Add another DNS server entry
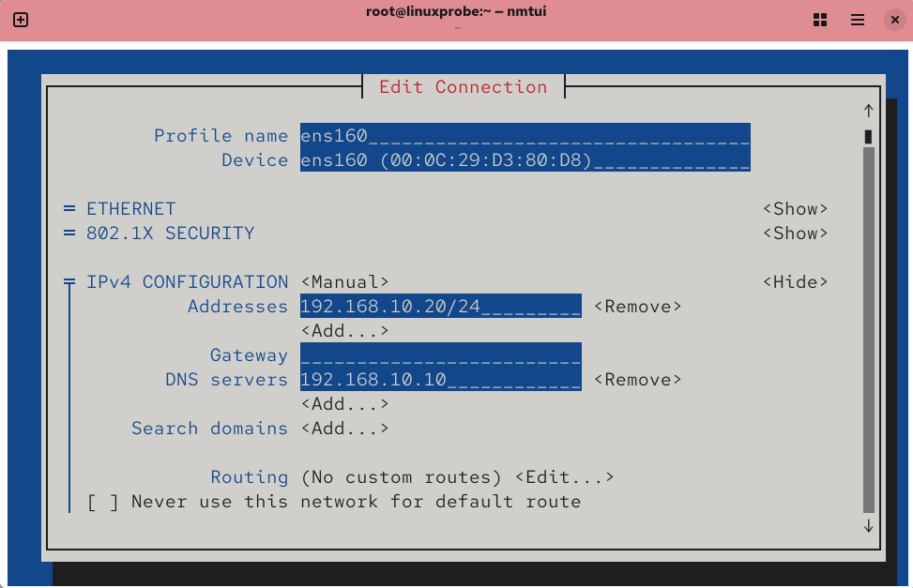This screenshot has height=588, width=913. pos(344,404)
